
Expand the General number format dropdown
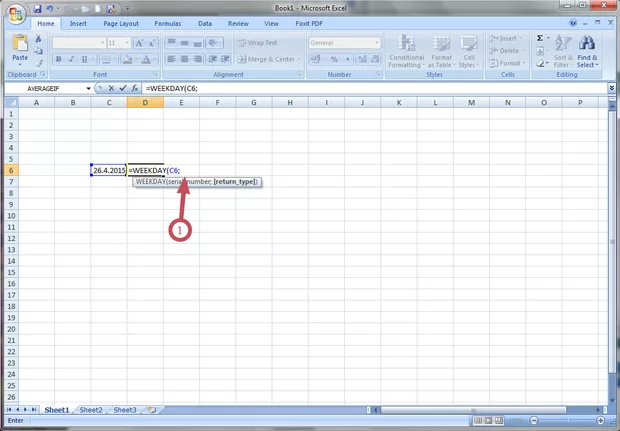376,43
